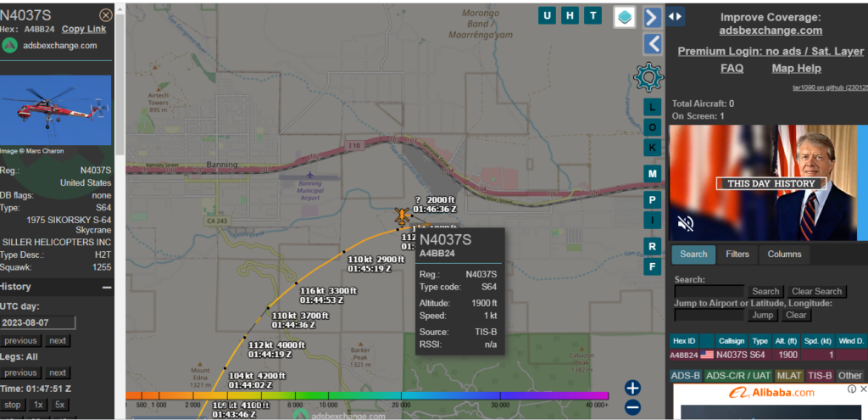Close the N4037S aircraft info panel
Viewport: 868px width, 420px height.
(x=105, y=15)
